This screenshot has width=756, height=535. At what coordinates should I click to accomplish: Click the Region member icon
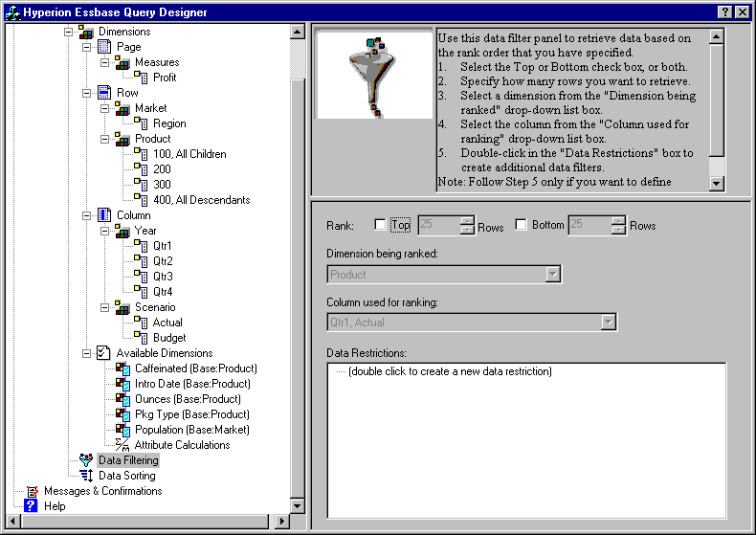click(141, 123)
